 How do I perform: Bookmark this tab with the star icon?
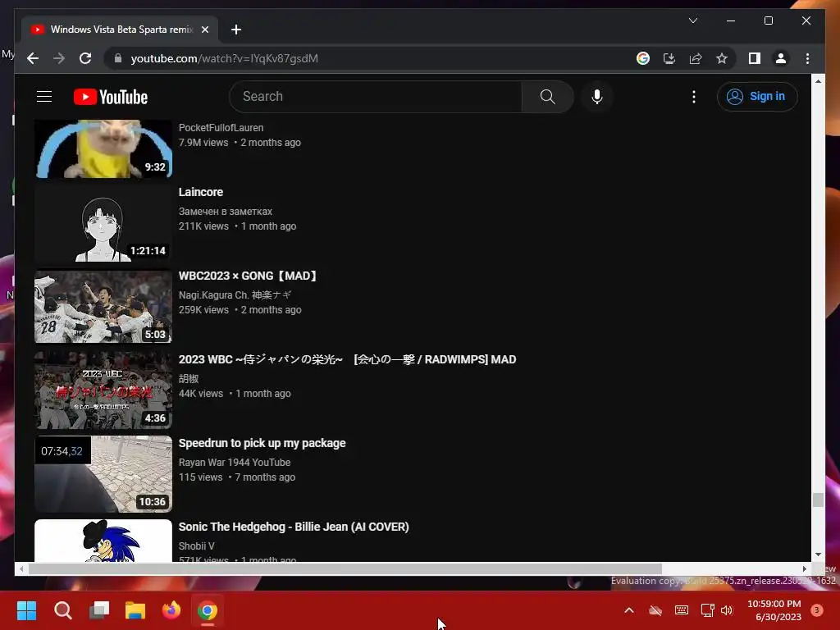tap(722, 58)
